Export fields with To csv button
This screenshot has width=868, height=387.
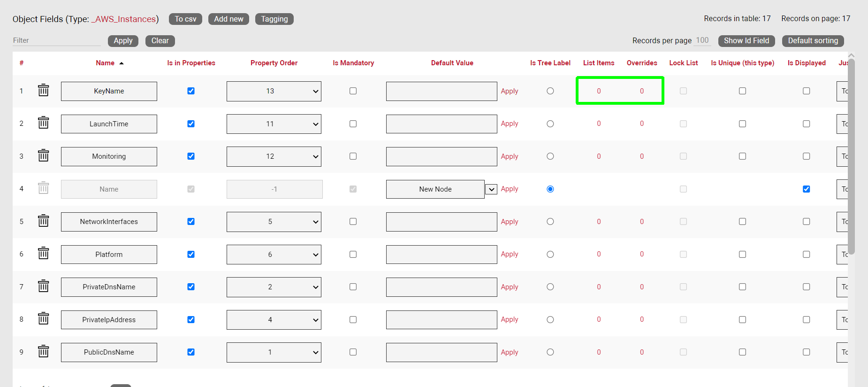point(185,19)
